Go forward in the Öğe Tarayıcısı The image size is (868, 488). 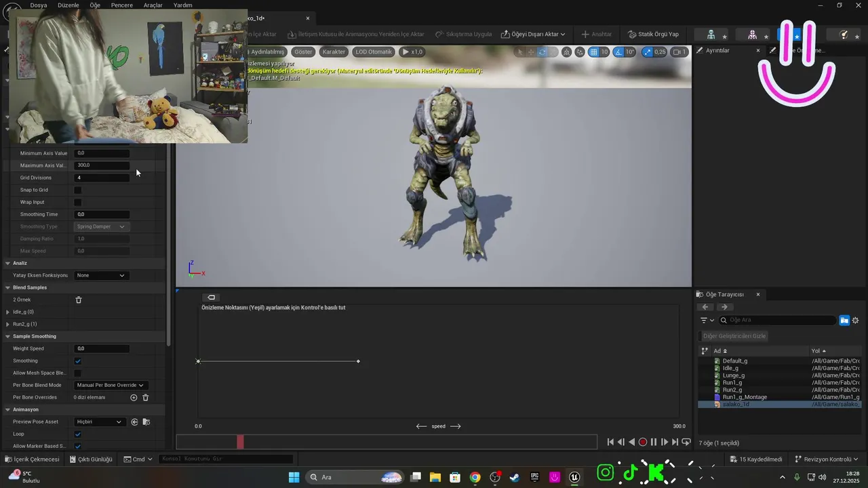tap(724, 307)
